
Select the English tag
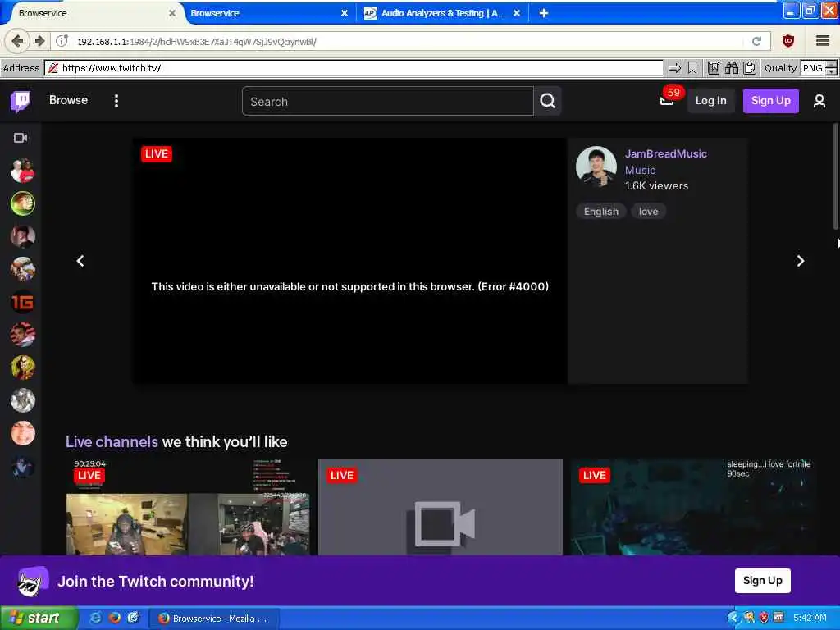[601, 211]
